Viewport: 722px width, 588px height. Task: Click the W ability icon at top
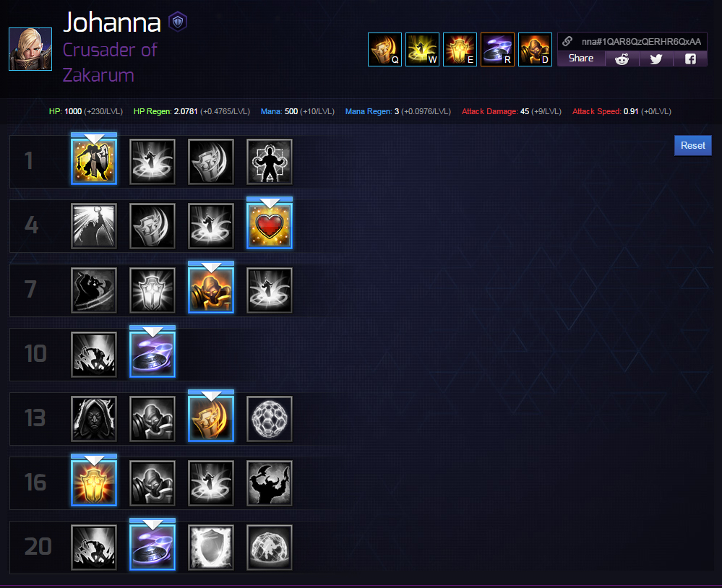(422, 49)
